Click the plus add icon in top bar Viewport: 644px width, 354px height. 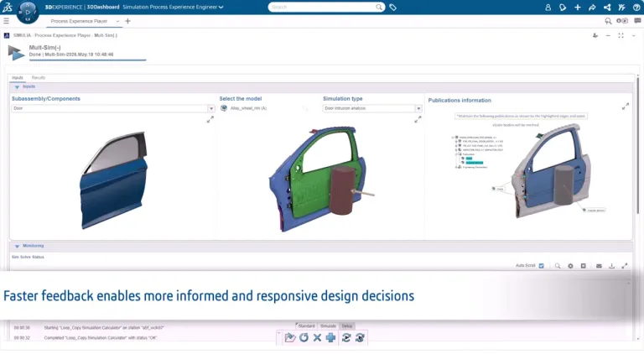point(578,7)
